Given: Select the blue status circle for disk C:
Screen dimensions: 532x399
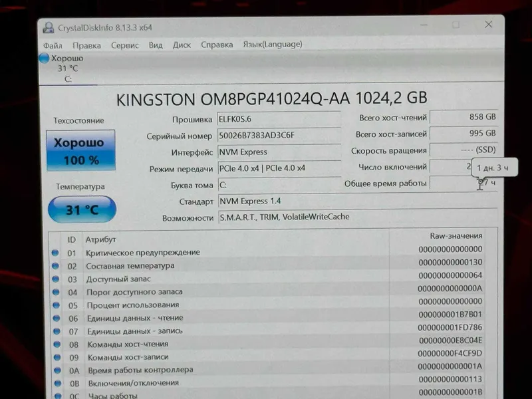Looking at the screenshot, I should pos(44,59).
